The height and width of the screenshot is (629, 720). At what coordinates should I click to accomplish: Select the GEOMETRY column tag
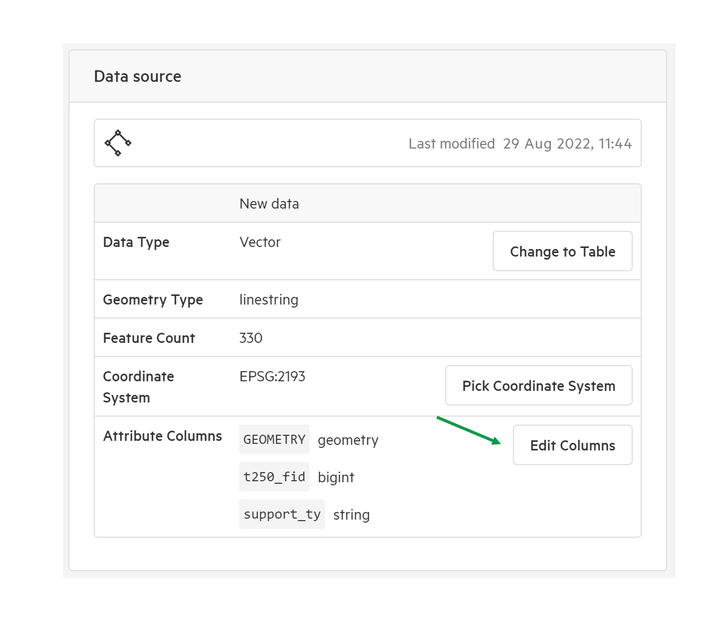[x=274, y=439]
